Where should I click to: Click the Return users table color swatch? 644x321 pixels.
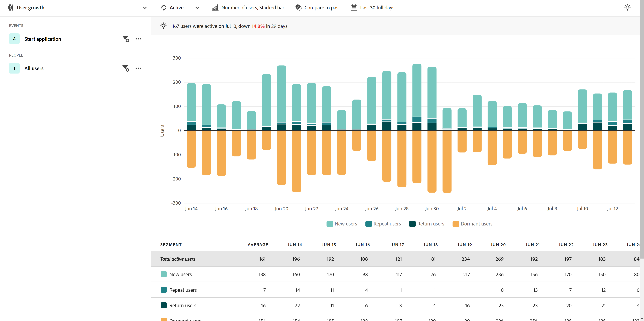(164, 305)
